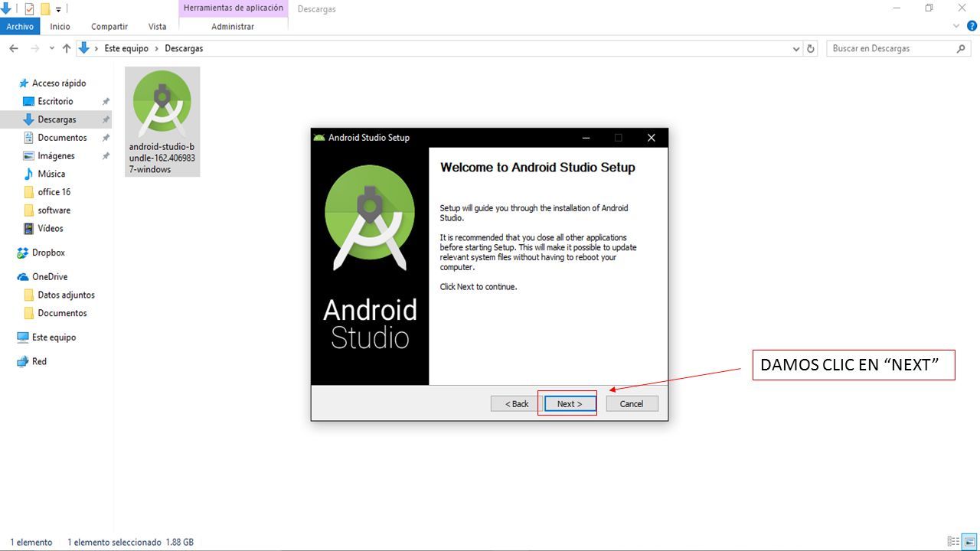Restore down the Explorer window
The height and width of the screenshot is (551, 980).
(x=929, y=8)
